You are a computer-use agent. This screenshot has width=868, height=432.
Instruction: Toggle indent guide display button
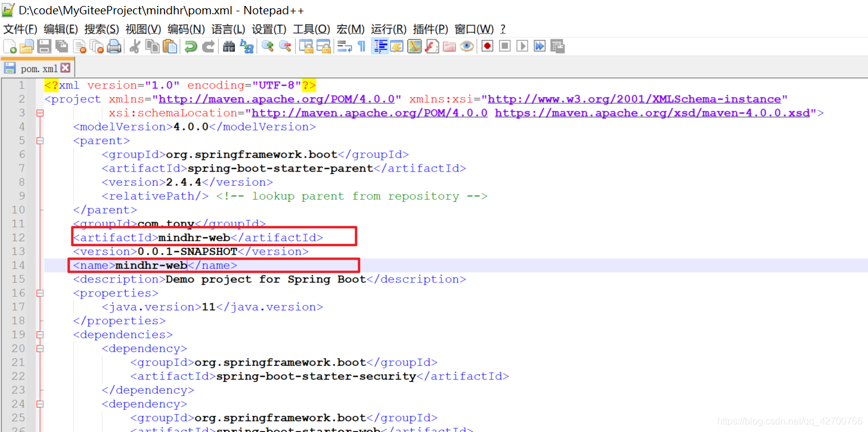379,46
